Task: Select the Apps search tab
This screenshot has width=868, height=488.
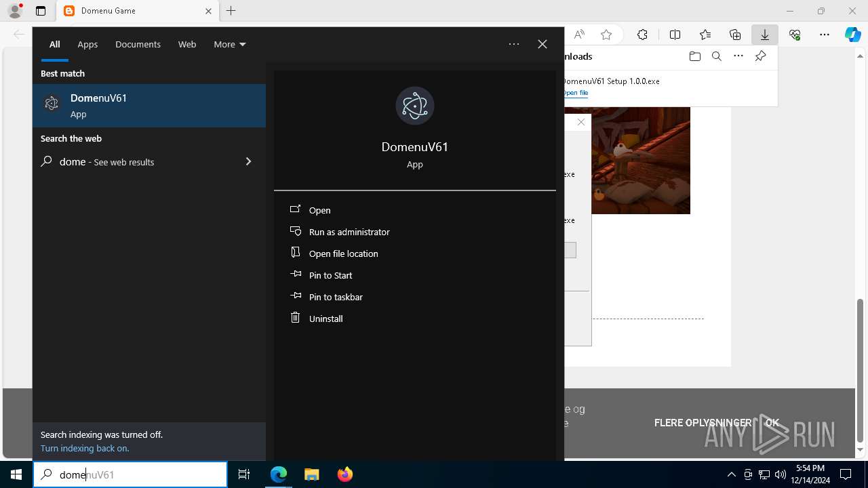Action: 87,44
